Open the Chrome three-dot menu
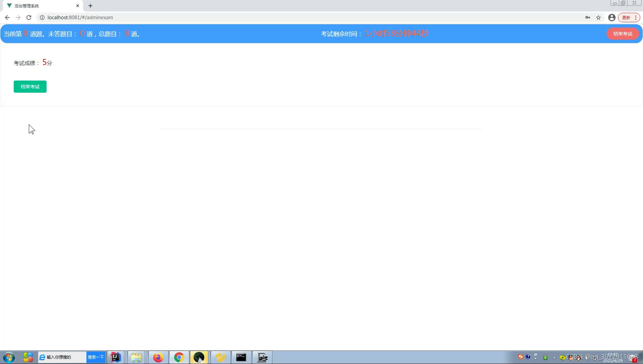This screenshot has height=364, width=643. 636,17
